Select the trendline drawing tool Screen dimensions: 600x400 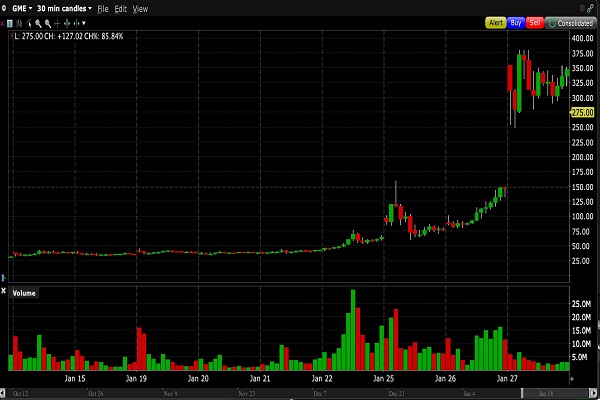click(28, 24)
